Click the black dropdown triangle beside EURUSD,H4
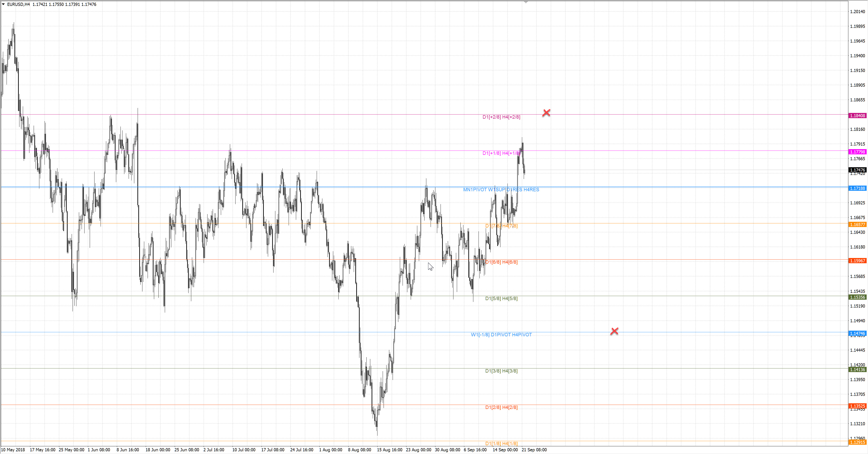Viewport: 868px width, 454px height. [x=3, y=4]
